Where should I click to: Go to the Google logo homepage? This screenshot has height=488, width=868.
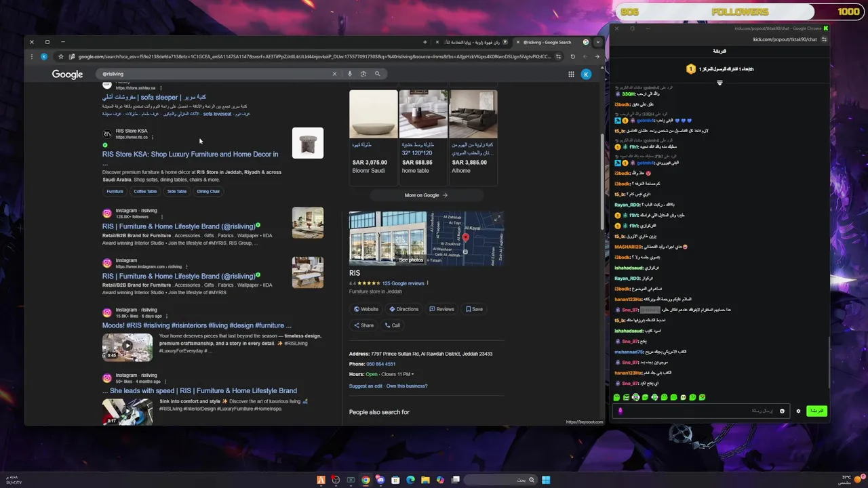tap(67, 75)
